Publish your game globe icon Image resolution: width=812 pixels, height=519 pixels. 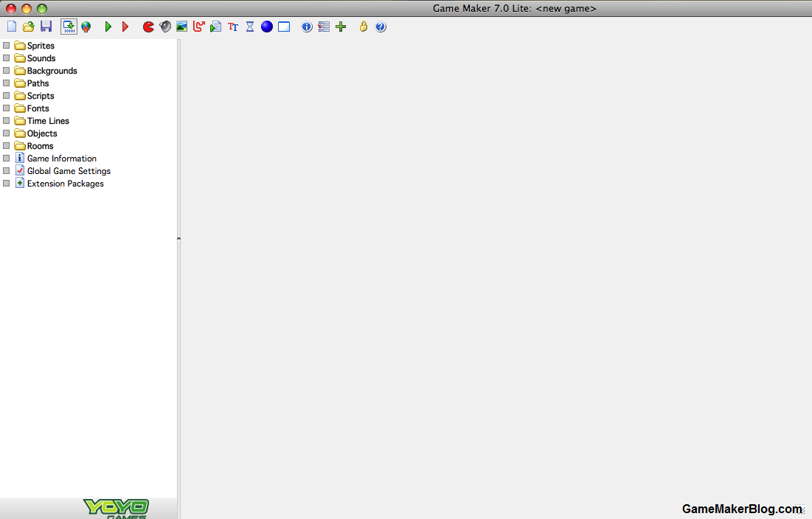click(x=86, y=27)
